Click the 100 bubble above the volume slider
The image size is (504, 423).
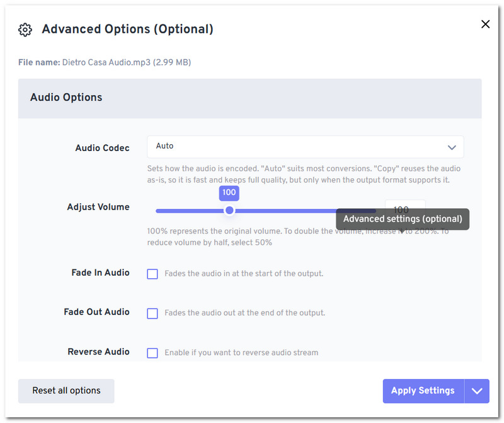pos(229,193)
